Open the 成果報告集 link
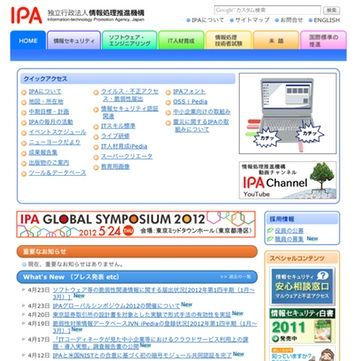 click(x=43, y=153)
